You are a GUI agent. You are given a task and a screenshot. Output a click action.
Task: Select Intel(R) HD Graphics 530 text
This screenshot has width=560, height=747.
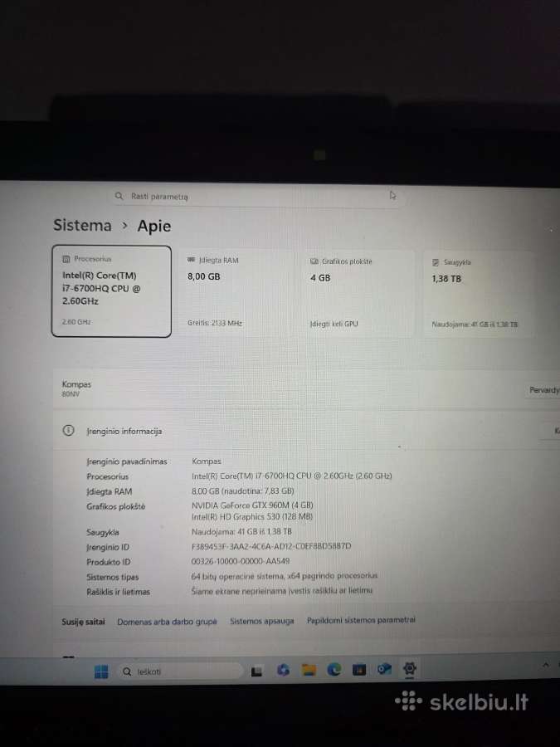(x=252, y=516)
